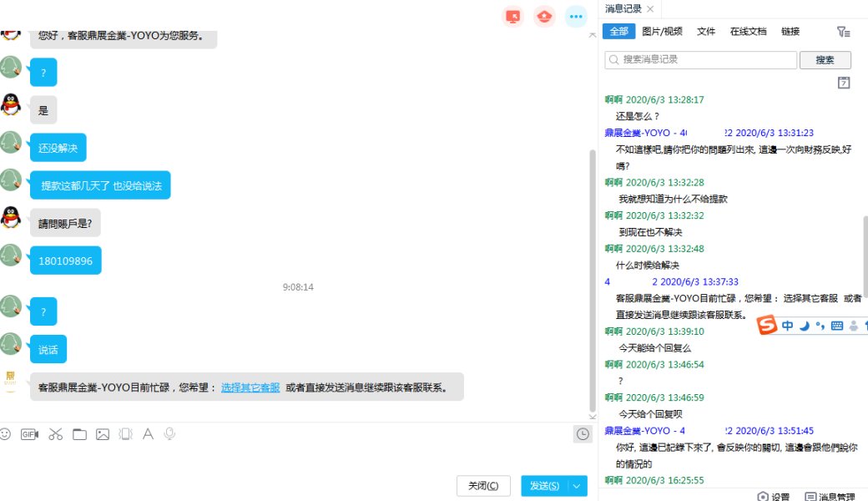868x501 pixels.
Task: Follow the 选择其它客服 link in chat
Action: pos(250,387)
